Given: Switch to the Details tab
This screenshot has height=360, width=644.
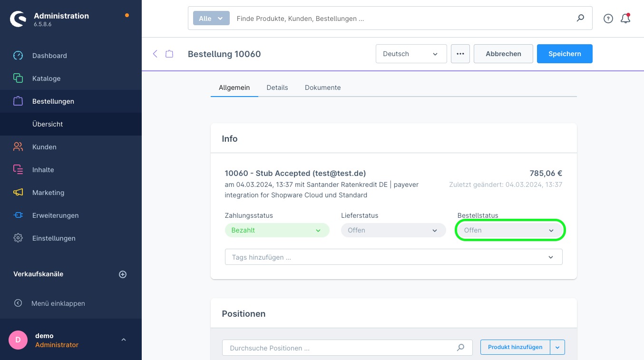Looking at the screenshot, I should pos(277,88).
